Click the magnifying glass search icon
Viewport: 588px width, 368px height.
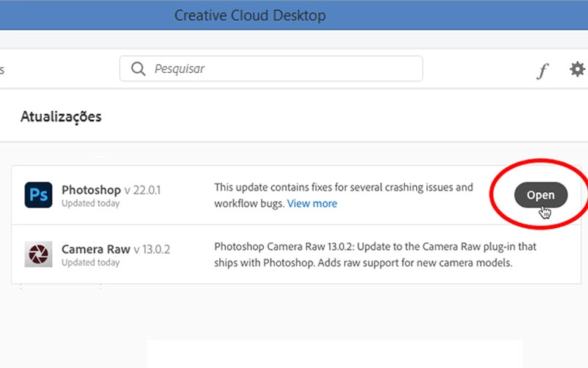tap(138, 68)
